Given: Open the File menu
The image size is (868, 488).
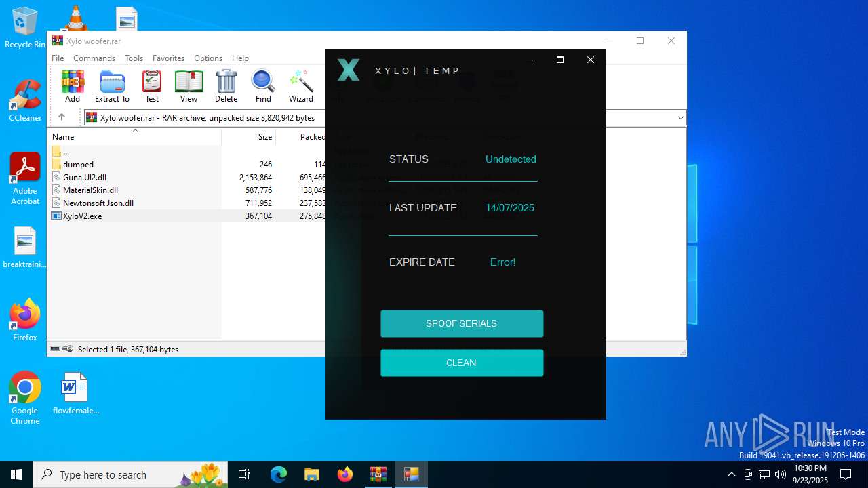Looking at the screenshot, I should pyautogui.click(x=58, y=58).
